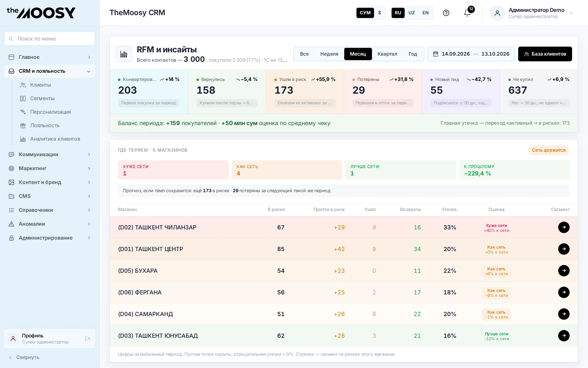This screenshot has width=588, height=368.
Task: Switch language to EN
Action: [x=426, y=13]
